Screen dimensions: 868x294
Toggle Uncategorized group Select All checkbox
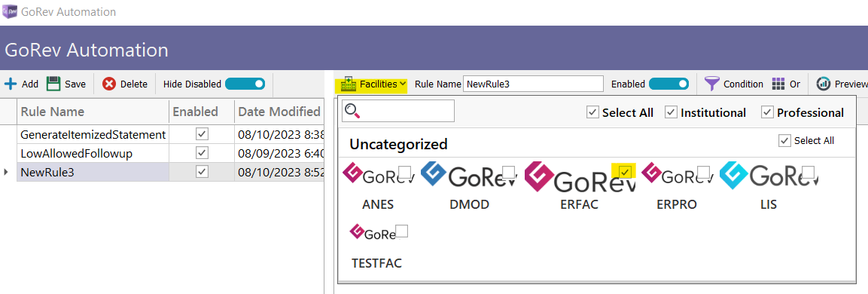[784, 141]
